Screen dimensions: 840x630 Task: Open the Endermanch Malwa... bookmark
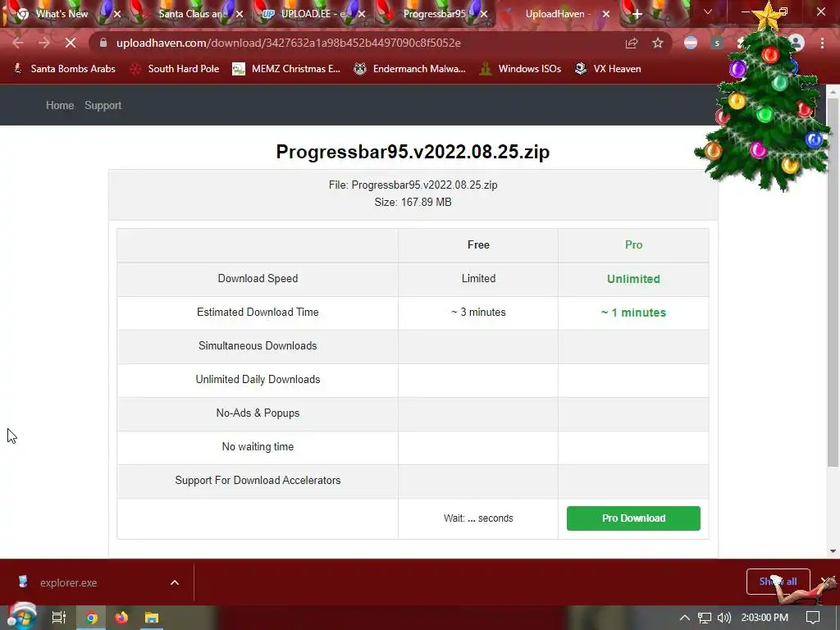409,69
